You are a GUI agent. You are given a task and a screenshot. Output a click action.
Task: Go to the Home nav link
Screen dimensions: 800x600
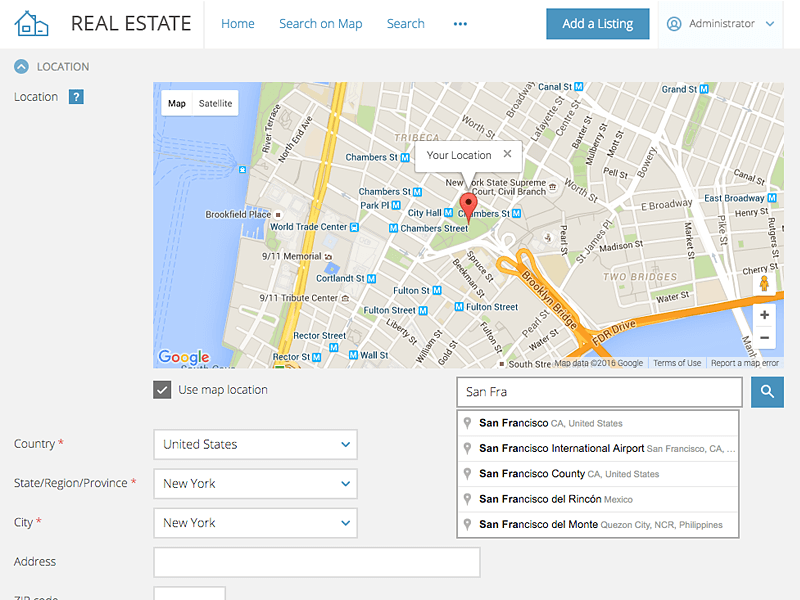tap(238, 24)
